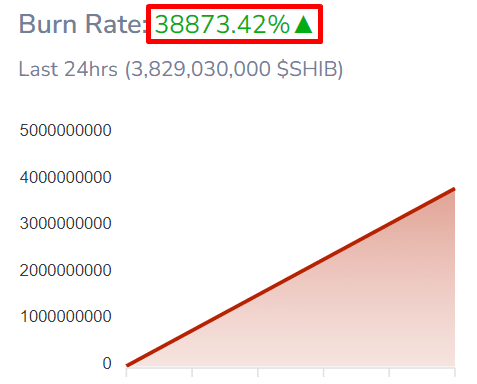Screen dimensions: 477x384
Task: Click the Last 24hrs text
Action: click(x=68, y=69)
